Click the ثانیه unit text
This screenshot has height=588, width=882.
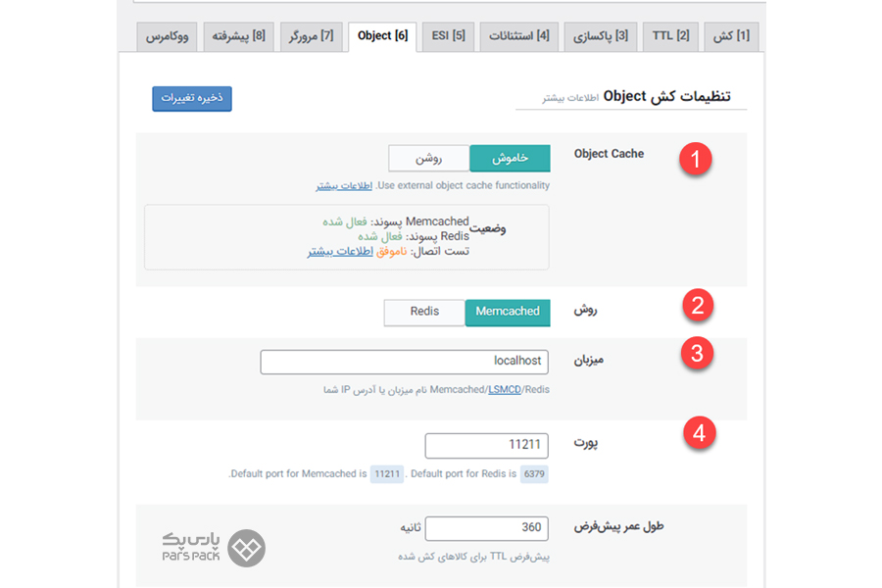pyautogui.click(x=411, y=527)
